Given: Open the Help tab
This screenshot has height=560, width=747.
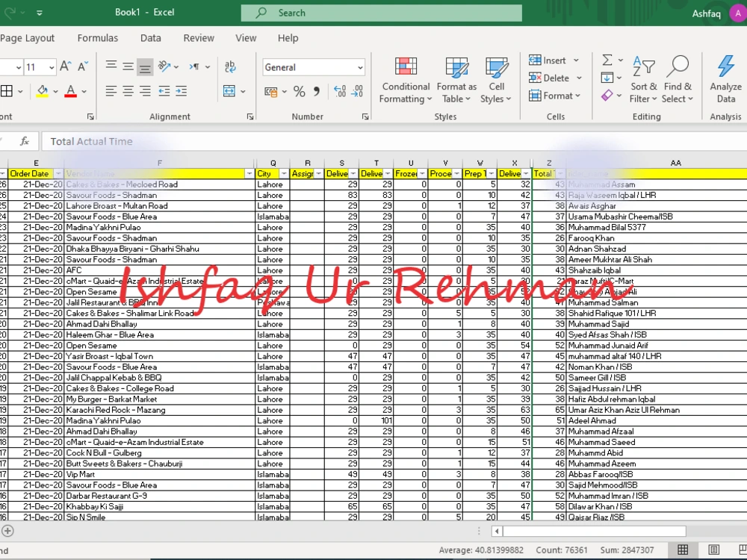Looking at the screenshot, I should coord(288,38).
